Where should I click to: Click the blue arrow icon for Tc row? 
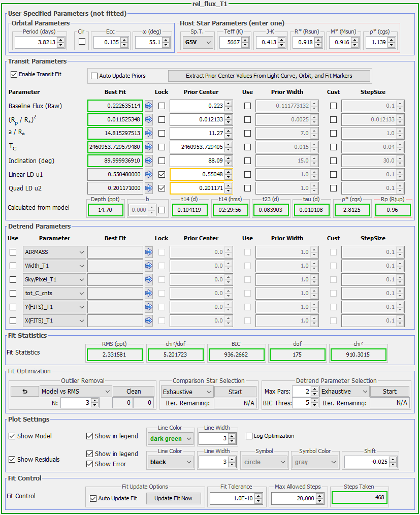click(x=149, y=147)
